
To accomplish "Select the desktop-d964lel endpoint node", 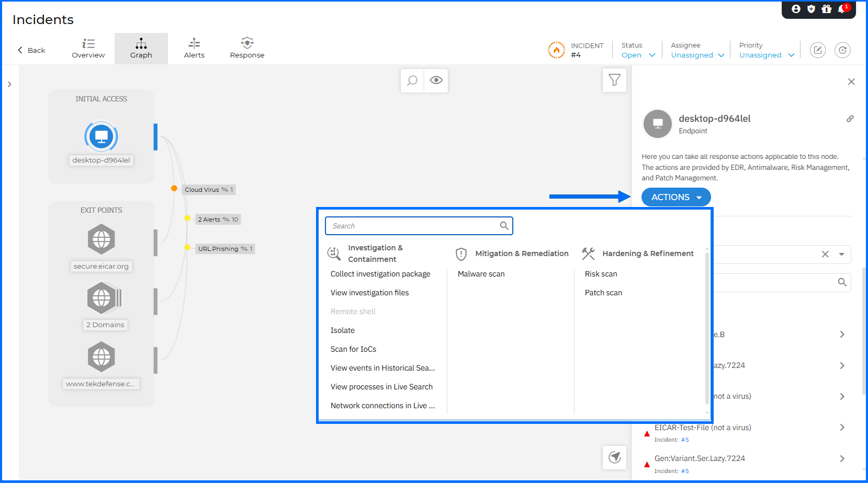I will pos(101,137).
